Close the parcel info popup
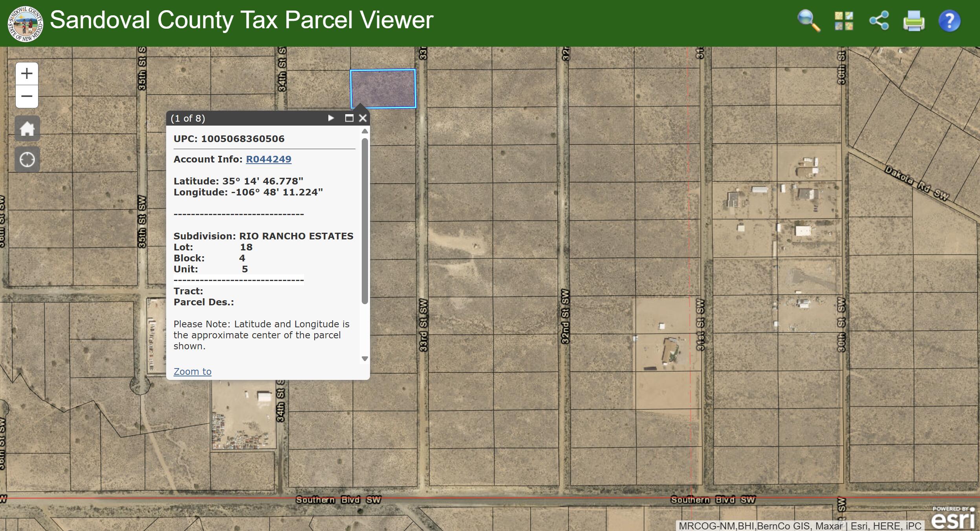This screenshot has width=980, height=531. [363, 118]
